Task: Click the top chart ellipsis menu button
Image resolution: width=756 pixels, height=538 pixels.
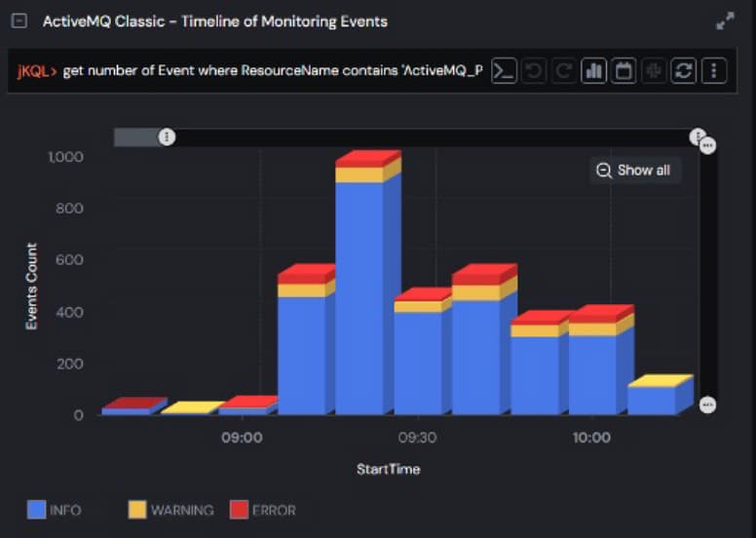Action: [x=708, y=145]
